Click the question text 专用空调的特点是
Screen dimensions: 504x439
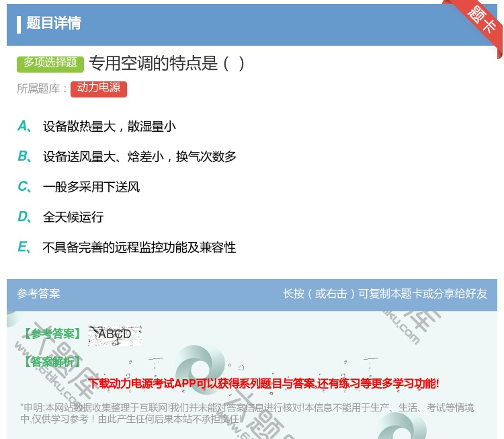point(167,63)
